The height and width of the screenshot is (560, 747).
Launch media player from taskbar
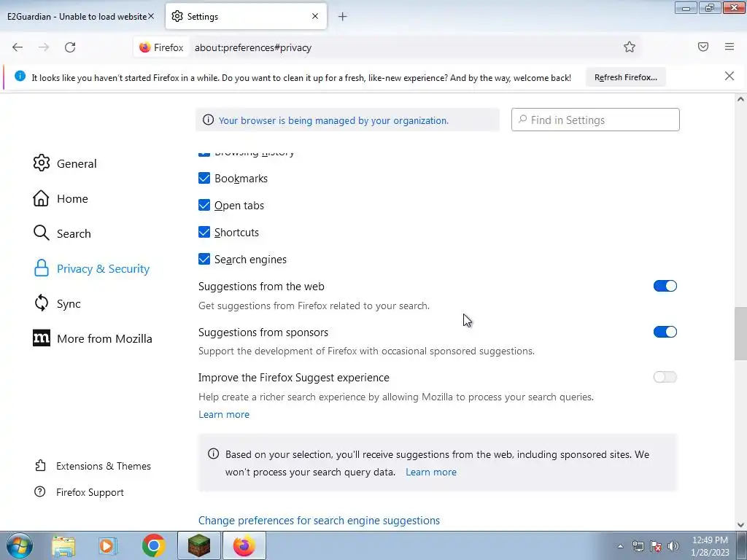pyautogui.click(x=107, y=545)
